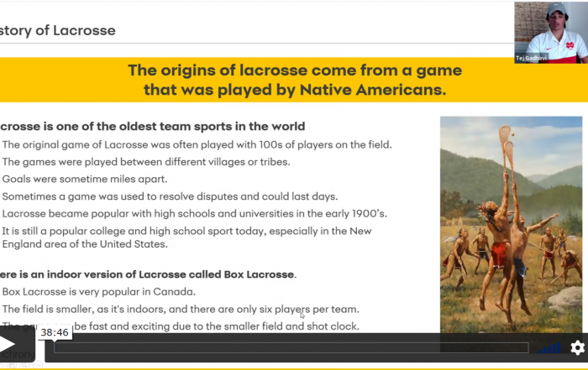Click the early 1900's bullet text
This screenshot has height=370, width=588.
point(194,213)
